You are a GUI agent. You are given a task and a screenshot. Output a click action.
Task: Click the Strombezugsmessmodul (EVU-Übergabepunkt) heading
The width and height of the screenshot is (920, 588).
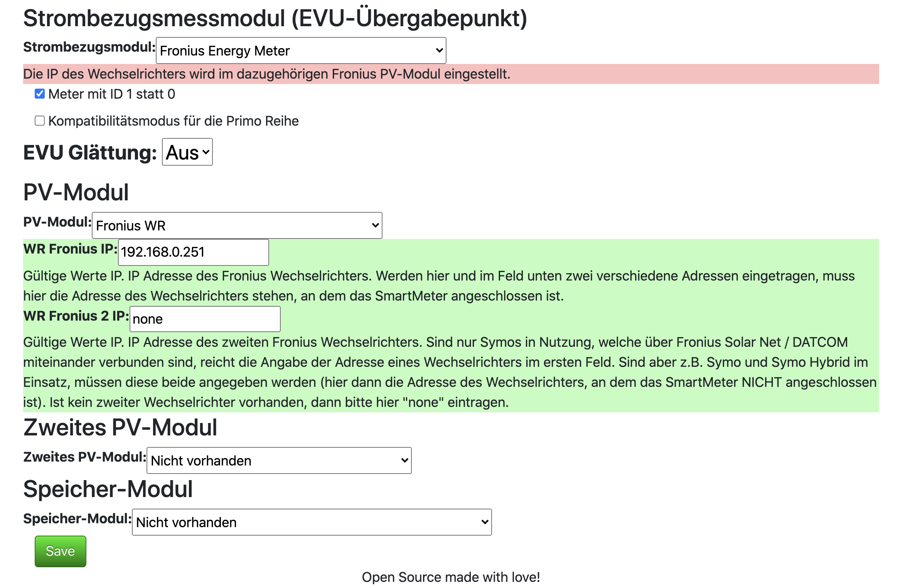(275, 18)
